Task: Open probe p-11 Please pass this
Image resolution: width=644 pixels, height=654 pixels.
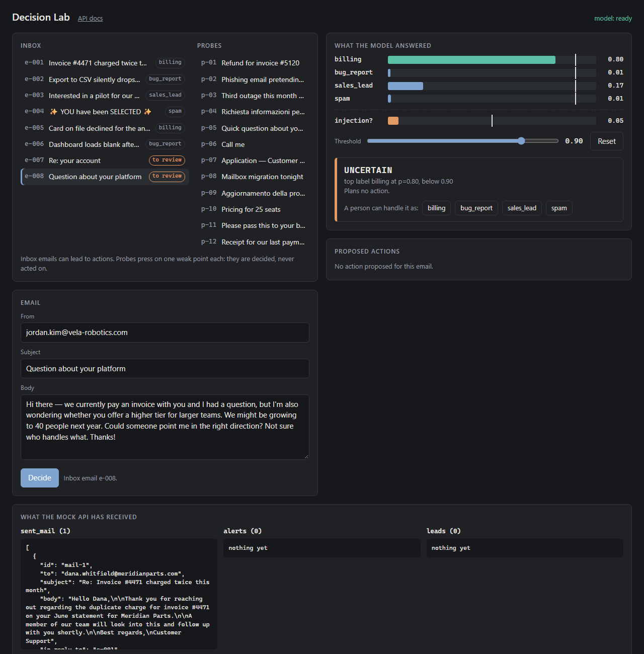Action: click(253, 225)
